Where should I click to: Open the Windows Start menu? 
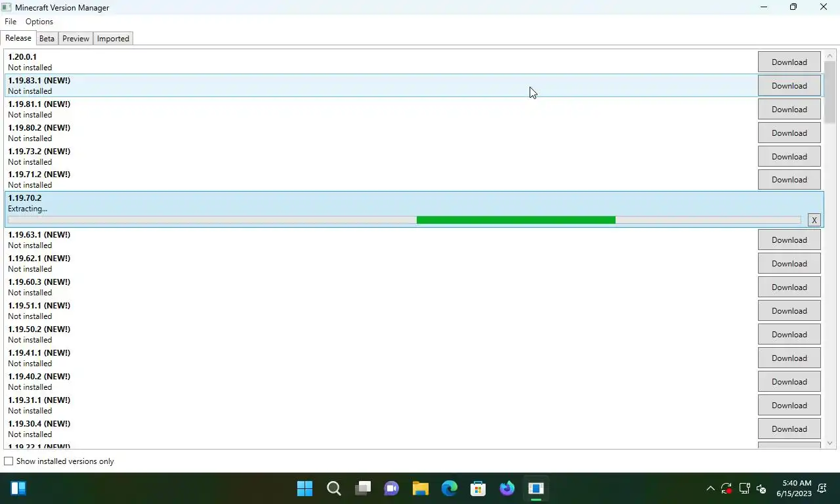304,488
